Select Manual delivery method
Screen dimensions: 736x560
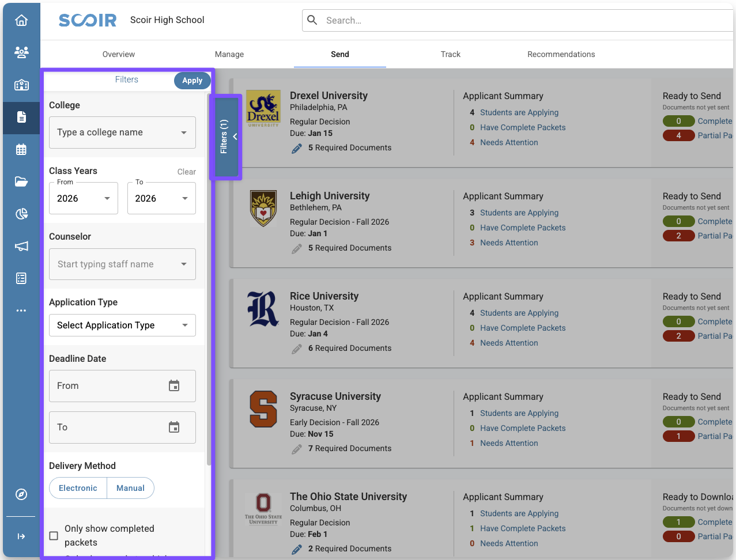click(x=130, y=488)
